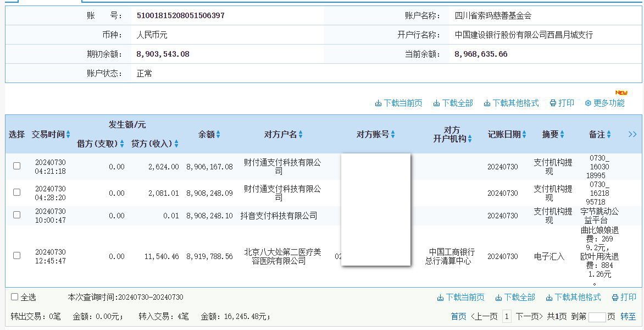Viewport: 644px width, 330px height.
Task: Click credit amount 2,081.01 cell
Action: [163, 193]
